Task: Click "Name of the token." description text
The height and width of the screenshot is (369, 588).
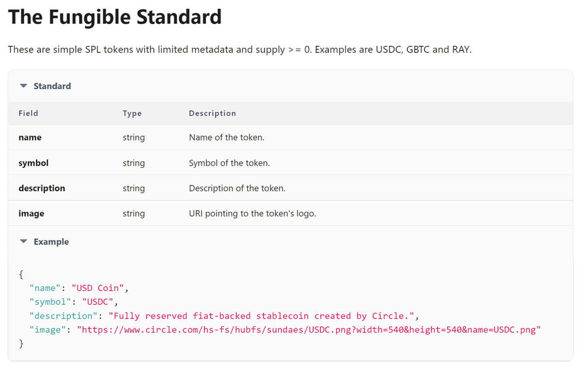Action: 226,137
